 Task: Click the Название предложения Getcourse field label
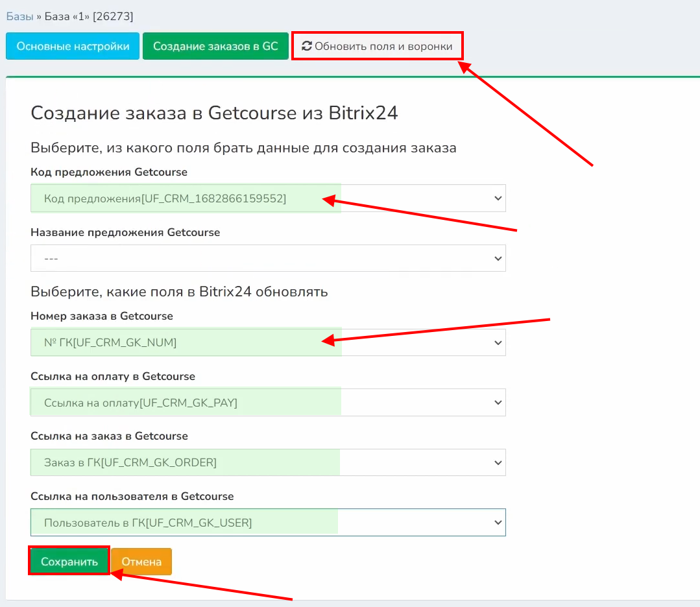[125, 232]
